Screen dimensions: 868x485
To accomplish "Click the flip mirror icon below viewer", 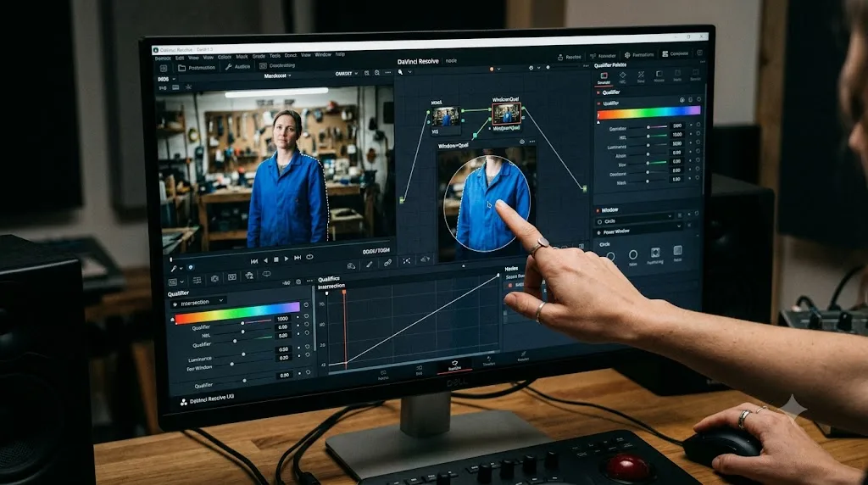I will pyautogui.click(x=425, y=259).
